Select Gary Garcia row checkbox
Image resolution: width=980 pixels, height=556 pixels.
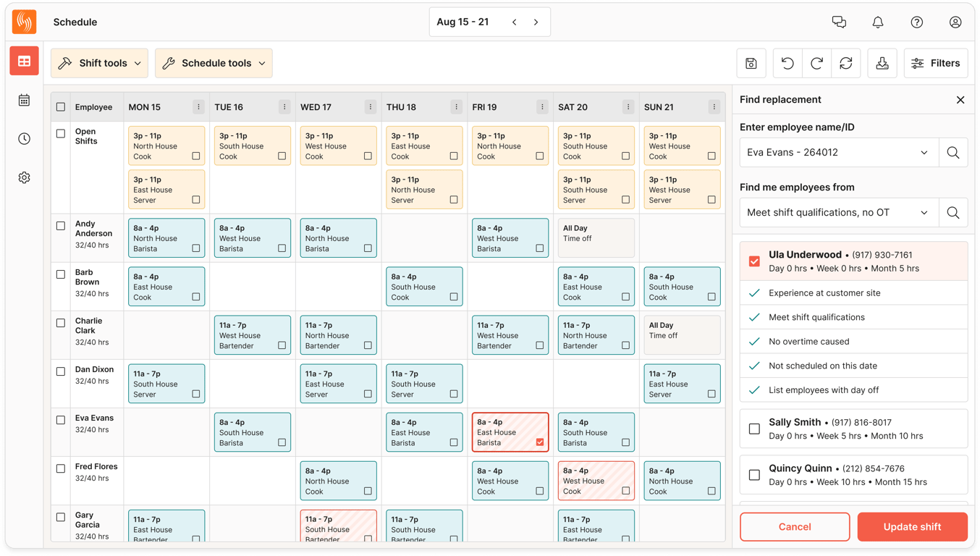(61, 517)
